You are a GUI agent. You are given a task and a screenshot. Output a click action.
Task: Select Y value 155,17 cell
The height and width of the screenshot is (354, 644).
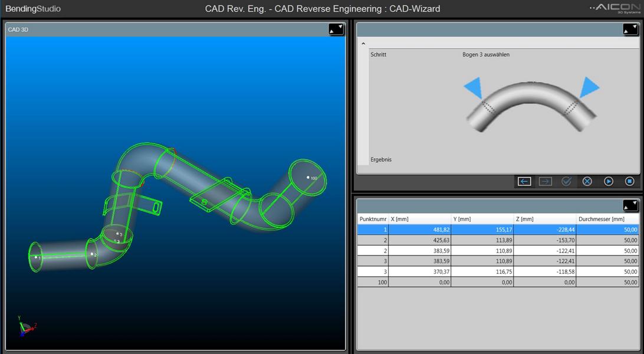click(482, 230)
